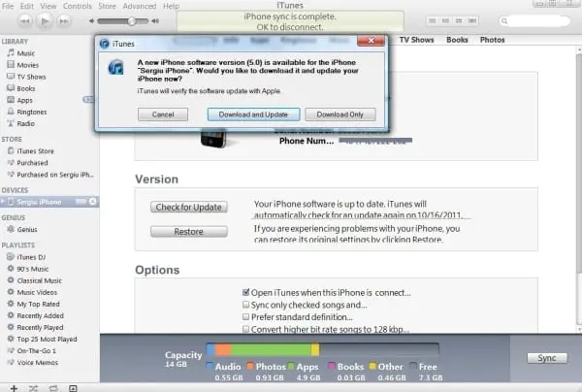Image resolution: width=582 pixels, height=392 pixels.
Task: Open the TV Shows library icon
Action: click(11, 77)
